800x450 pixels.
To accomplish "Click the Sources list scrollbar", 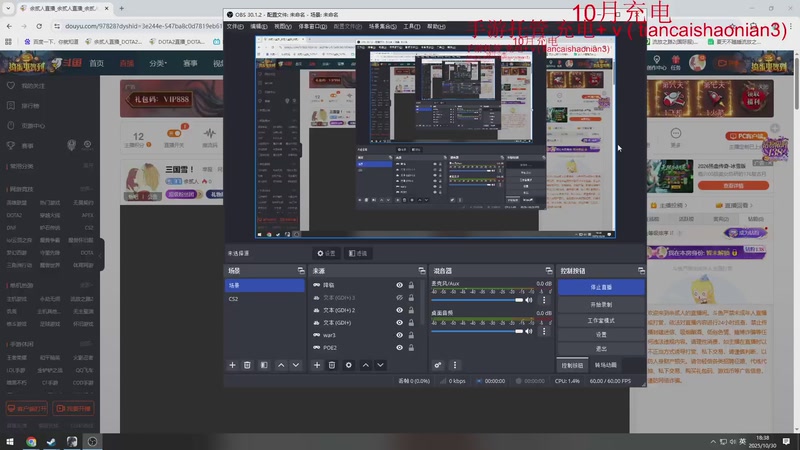I will (x=422, y=302).
